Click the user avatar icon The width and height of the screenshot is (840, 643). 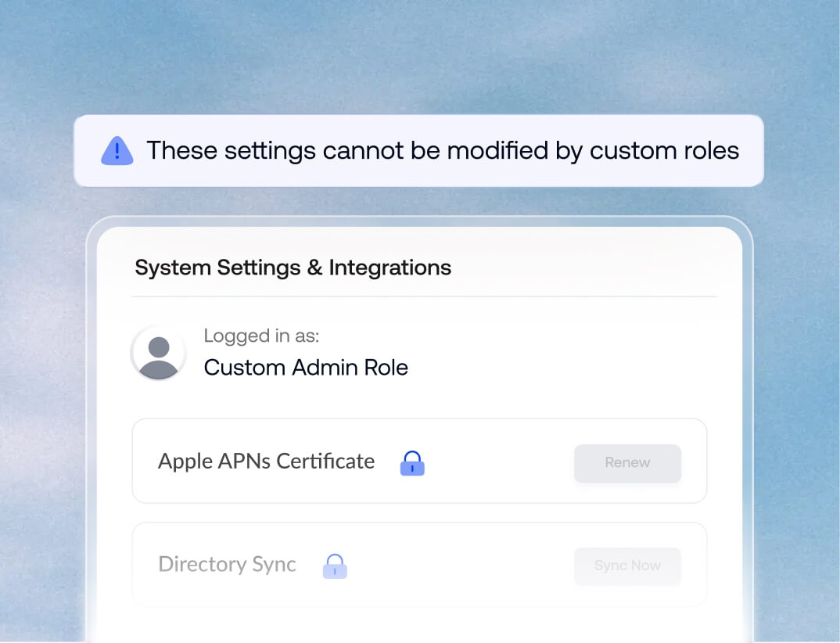[159, 353]
